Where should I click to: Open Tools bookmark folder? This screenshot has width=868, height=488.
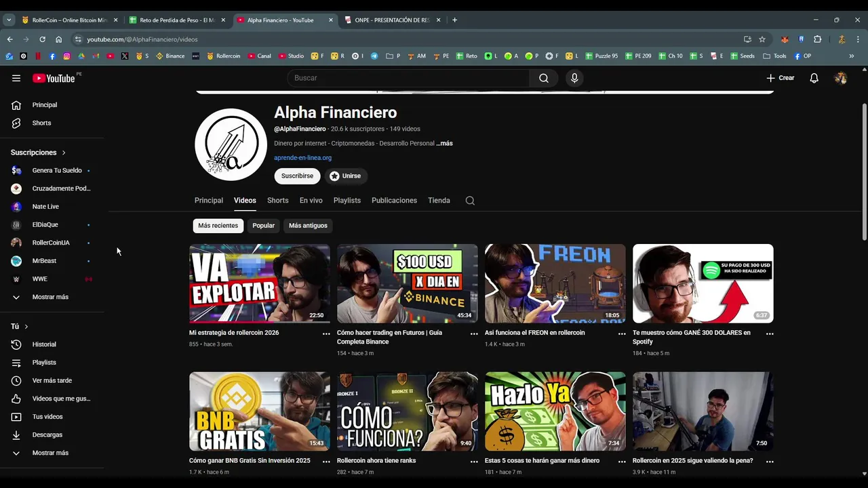point(774,56)
